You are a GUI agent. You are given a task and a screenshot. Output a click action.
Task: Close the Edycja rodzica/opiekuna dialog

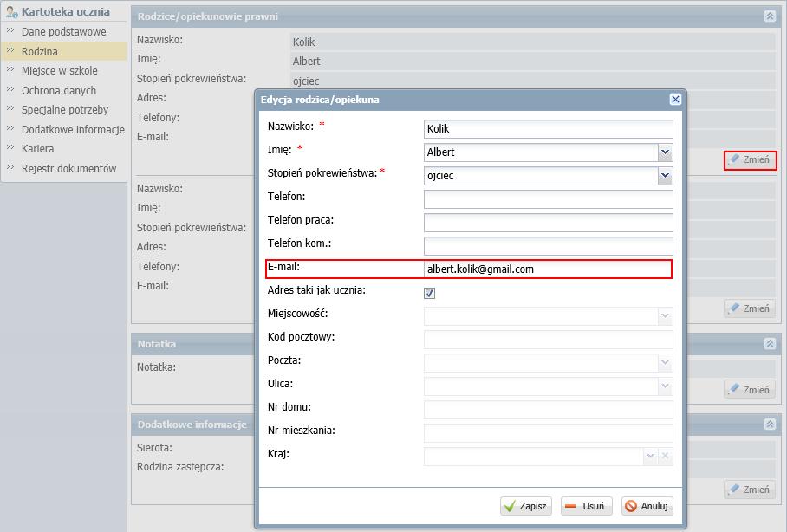click(x=675, y=100)
